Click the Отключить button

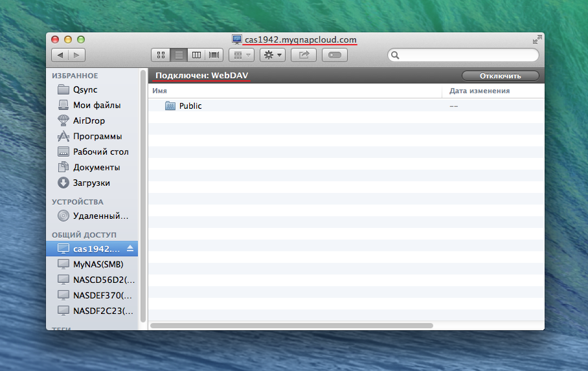pyautogui.click(x=500, y=76)
